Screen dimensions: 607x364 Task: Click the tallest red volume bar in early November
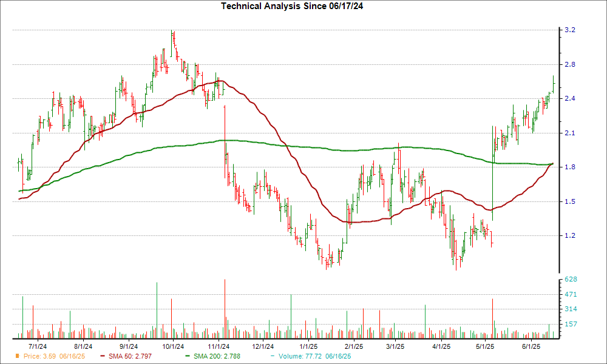pyautogui.click(x=225, y=309)
